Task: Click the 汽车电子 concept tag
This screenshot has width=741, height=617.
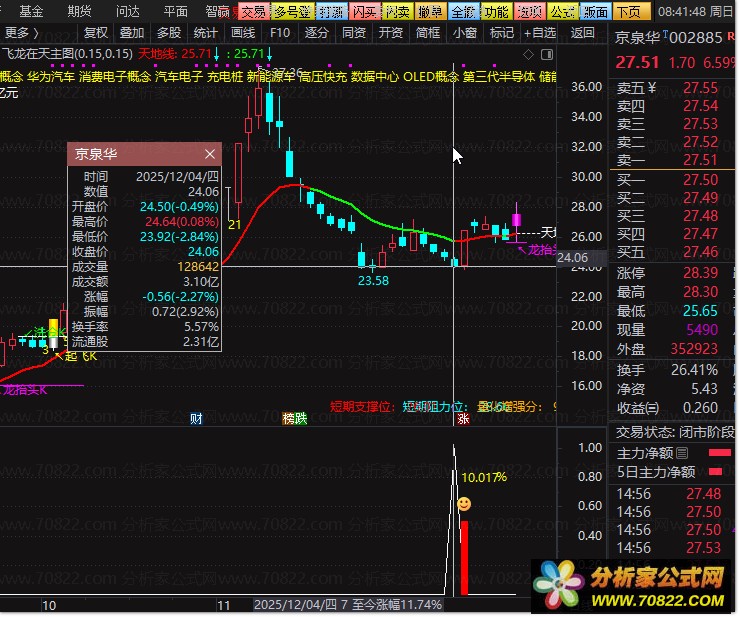Action: click(179, 77)
